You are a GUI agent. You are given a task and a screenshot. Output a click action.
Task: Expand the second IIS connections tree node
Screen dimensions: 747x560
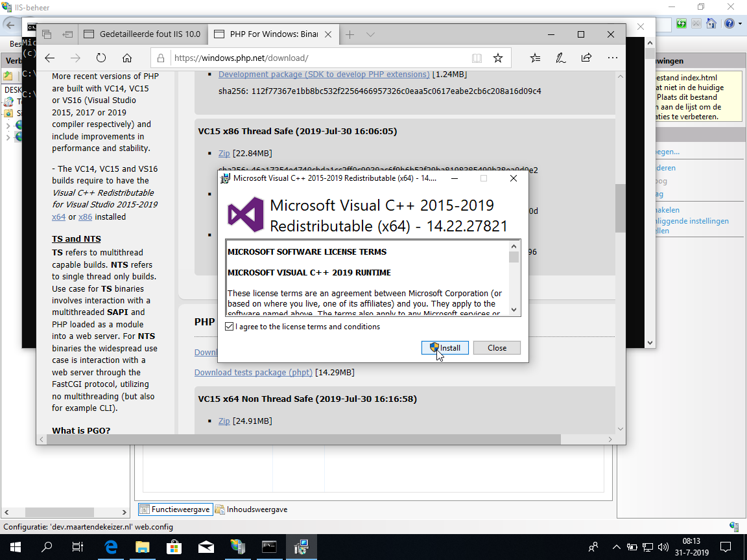(8, 137)
